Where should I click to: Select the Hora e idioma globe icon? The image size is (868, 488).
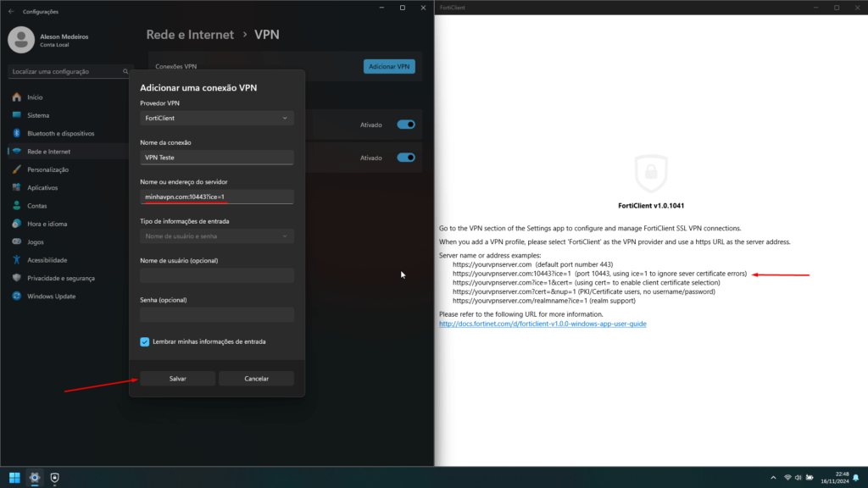(17, 224)
